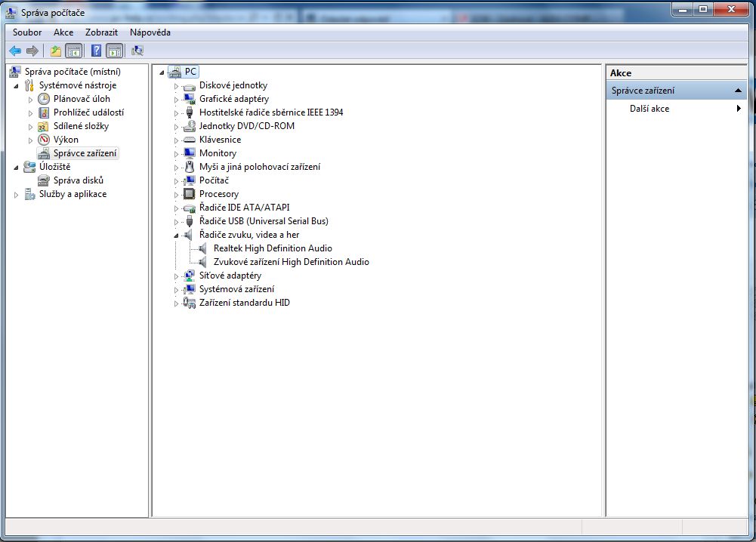Select Správce zařízení in the left tree
This screenshot has width=756, height=542.
85,153
